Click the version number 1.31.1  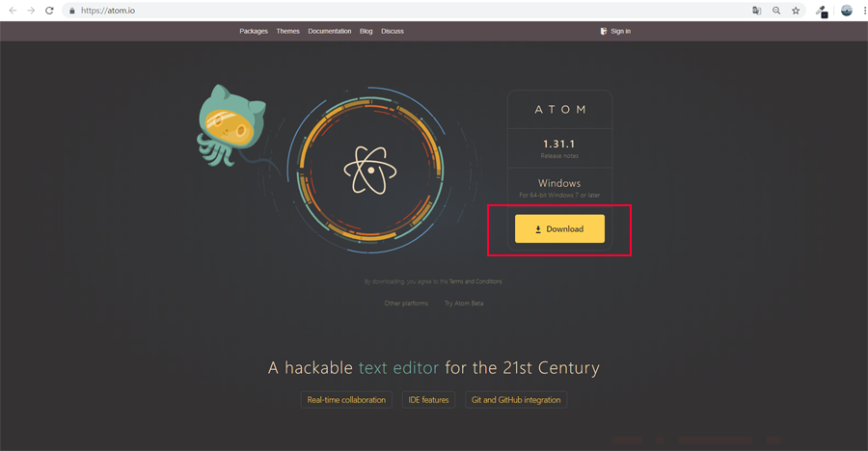point(559,144)
